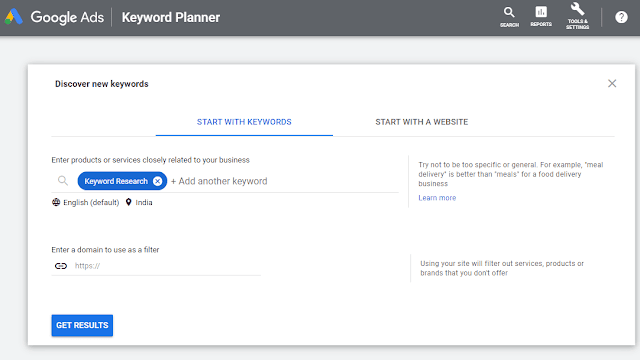Open Tools & Settings wrench icon
640x360 pixels.
coord(577,16)
